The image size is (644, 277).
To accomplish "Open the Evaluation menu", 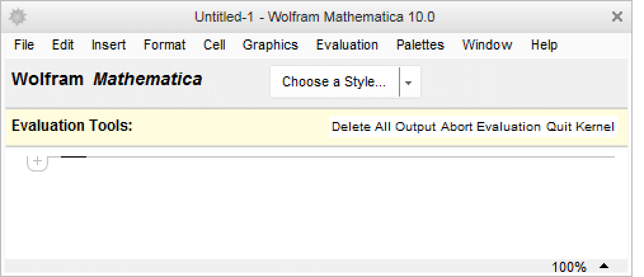I will coord(347,45).
